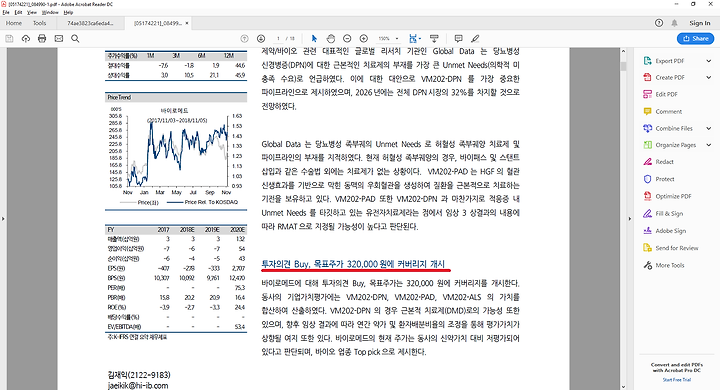Click the page number input field
The width and height of the screenshot is (720, 390).
pyautogui.click(x=278, y=39)
